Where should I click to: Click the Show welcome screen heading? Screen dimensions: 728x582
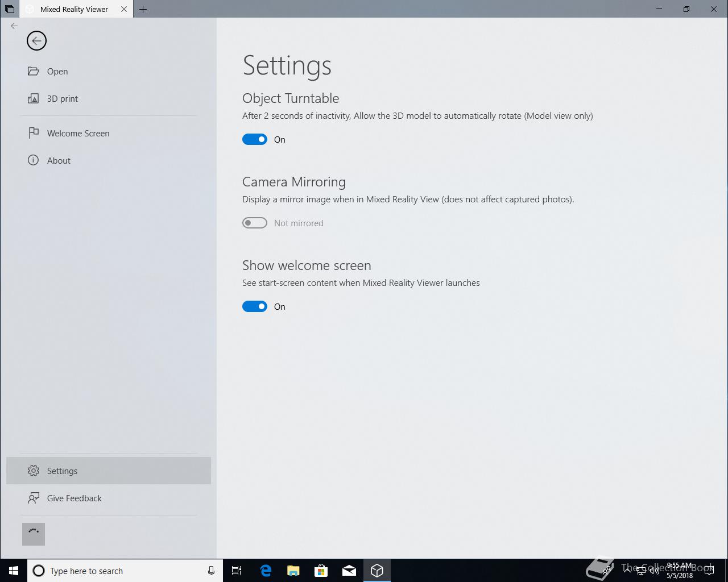(307, 265)
